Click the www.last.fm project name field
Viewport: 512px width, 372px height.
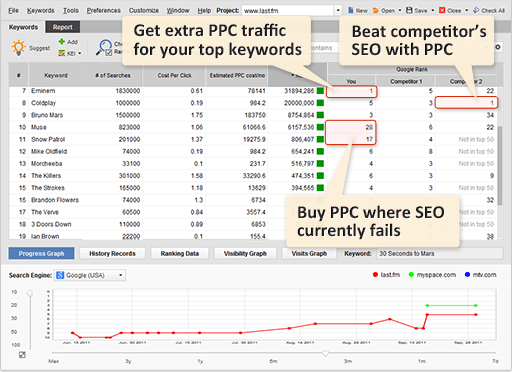[288, 11]
